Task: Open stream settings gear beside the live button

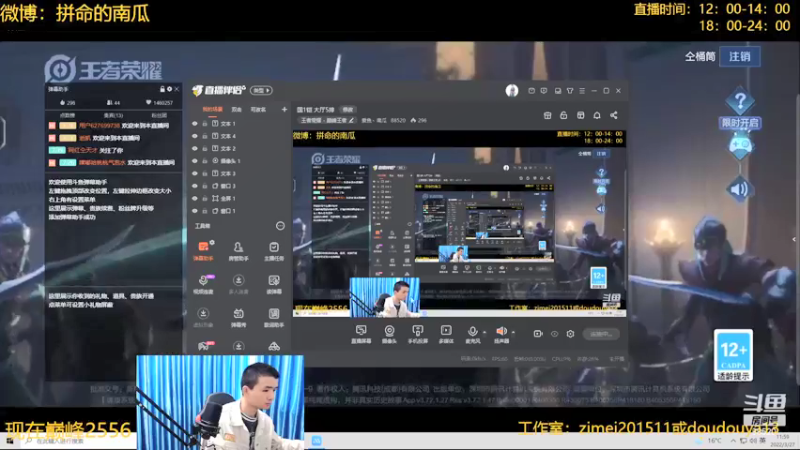Action: pos(570,334)
